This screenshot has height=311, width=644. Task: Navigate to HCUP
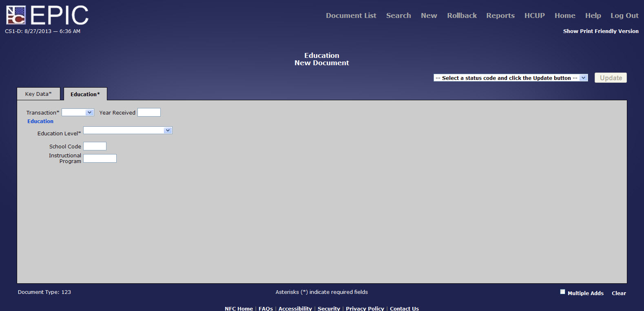[x=534, y=15]
